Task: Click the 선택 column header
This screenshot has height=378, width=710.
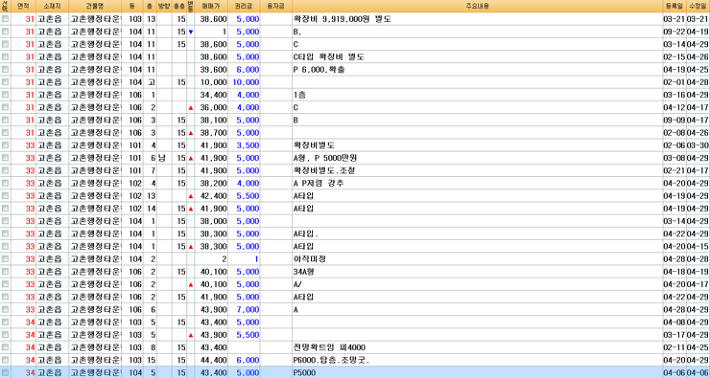Action: [5, 6]
